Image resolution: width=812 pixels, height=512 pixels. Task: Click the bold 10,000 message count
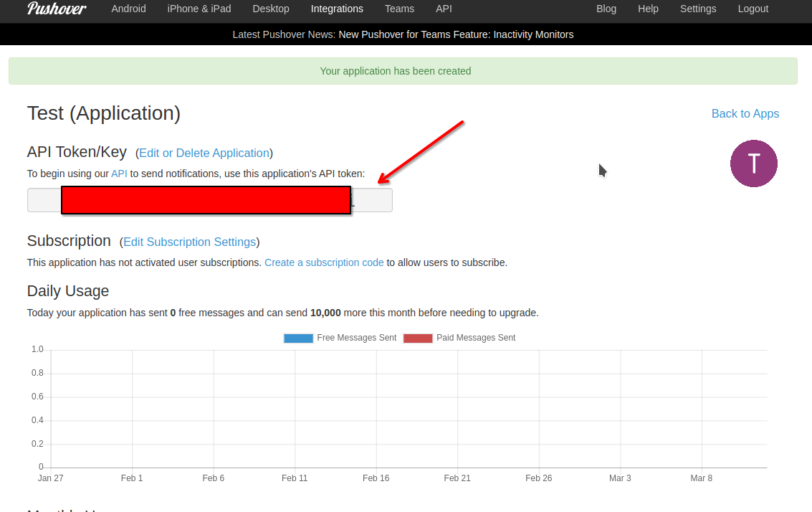tap(326, 313)
